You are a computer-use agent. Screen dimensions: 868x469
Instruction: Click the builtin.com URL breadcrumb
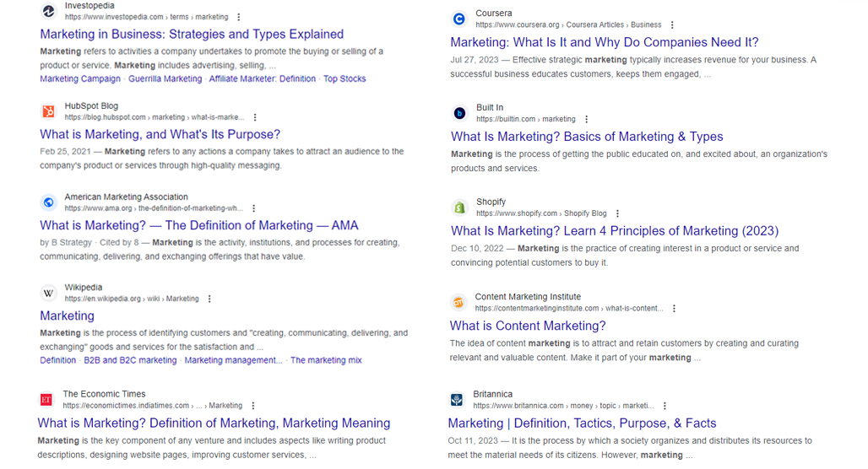point(526,119)
